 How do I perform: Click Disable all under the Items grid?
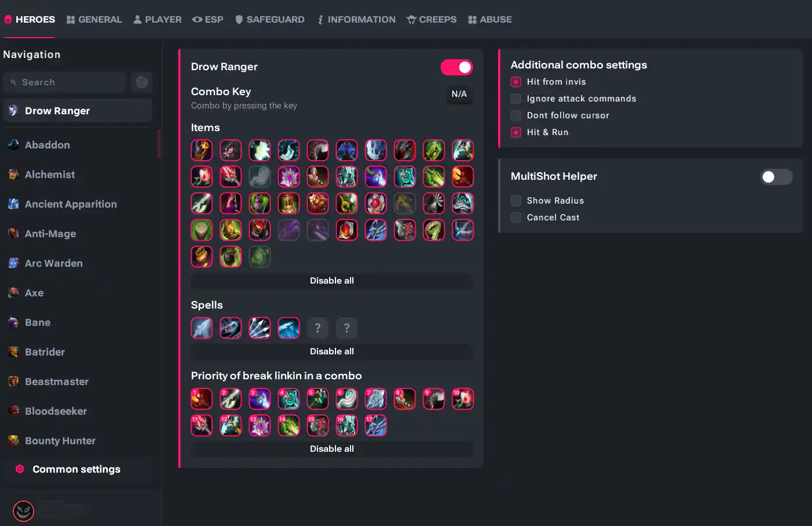click(x=332, y=281)
